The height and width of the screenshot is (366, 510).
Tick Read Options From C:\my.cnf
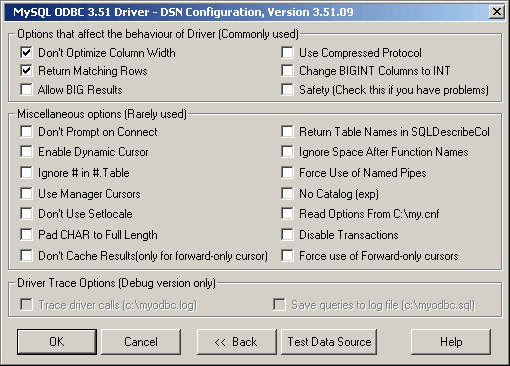click(287, 213)
